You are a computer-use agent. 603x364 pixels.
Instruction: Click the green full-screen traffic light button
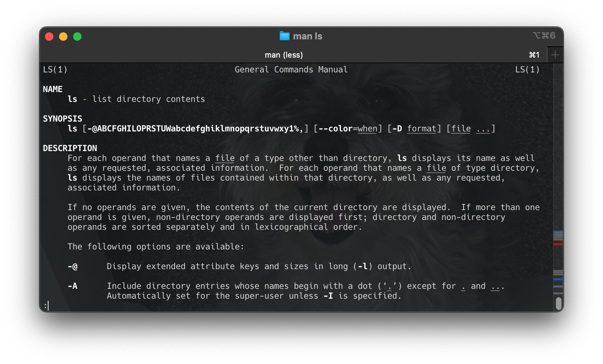coord(77,36)
